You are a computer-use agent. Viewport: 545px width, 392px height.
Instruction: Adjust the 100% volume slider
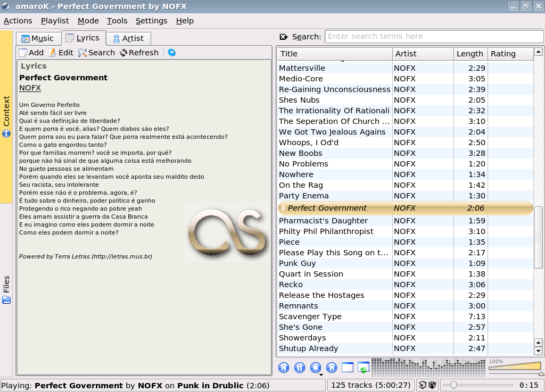(x=515, y=366)
